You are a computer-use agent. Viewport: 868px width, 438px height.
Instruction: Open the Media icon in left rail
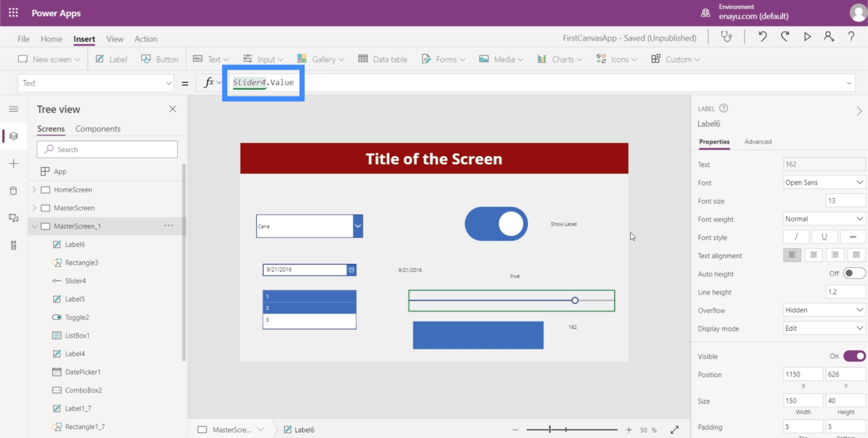(x=14, y=218)
